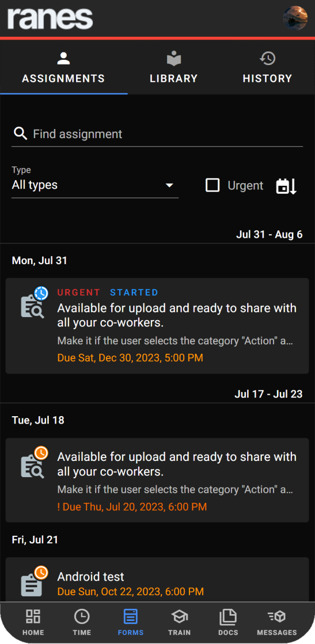
Task: Switch to the Library tab
Action: (x=173, y=68)
